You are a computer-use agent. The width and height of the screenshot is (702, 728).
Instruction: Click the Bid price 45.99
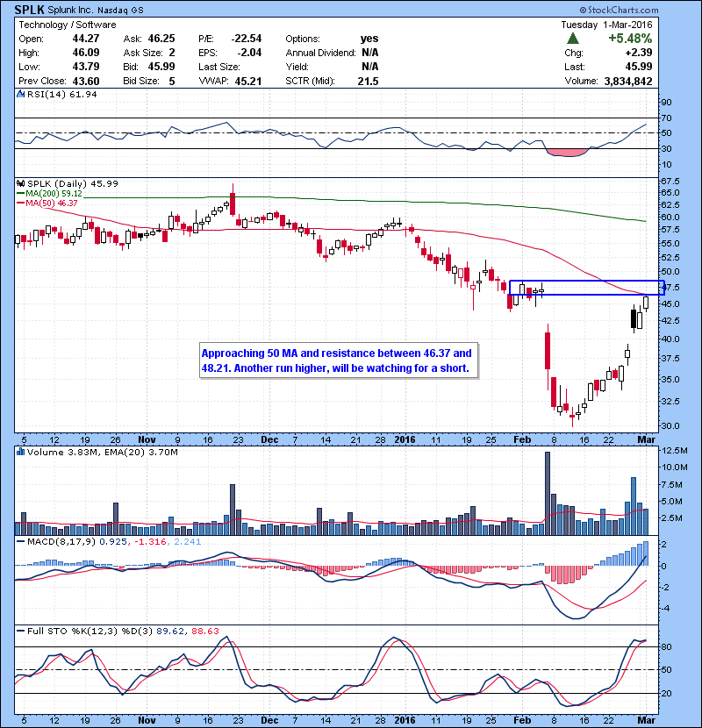pyautogui.click(x=161, y=67)
